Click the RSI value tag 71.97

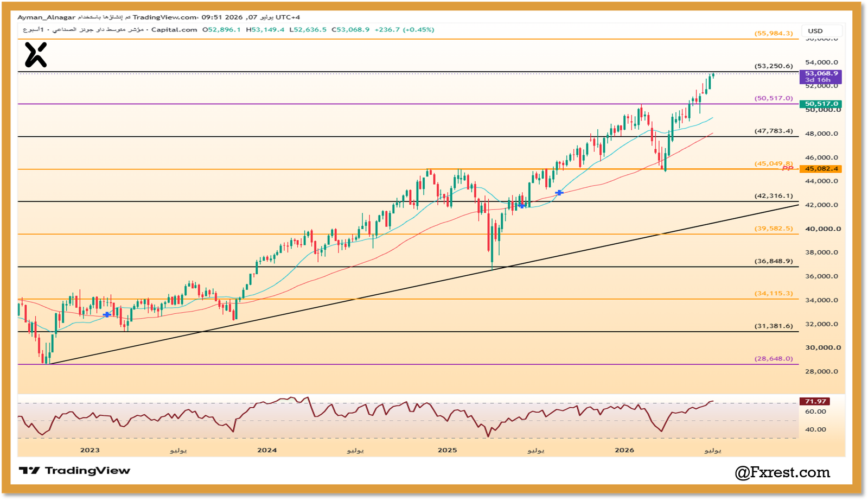815,401
